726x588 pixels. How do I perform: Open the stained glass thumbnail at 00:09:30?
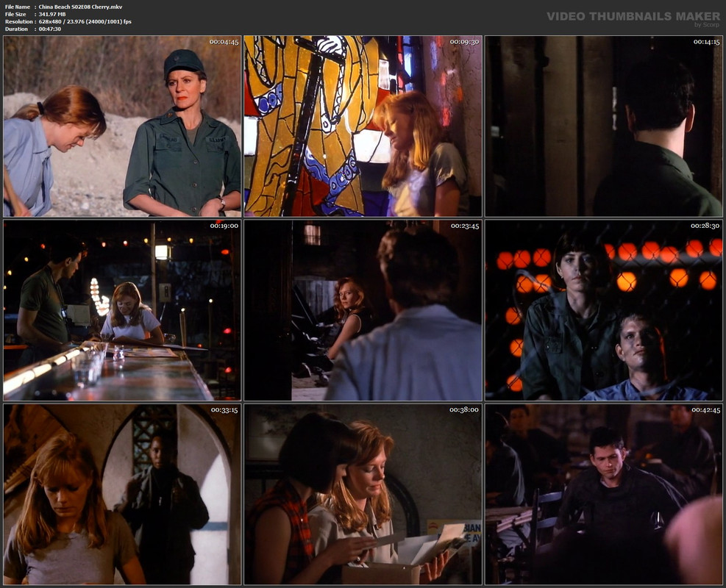(363, 126)
